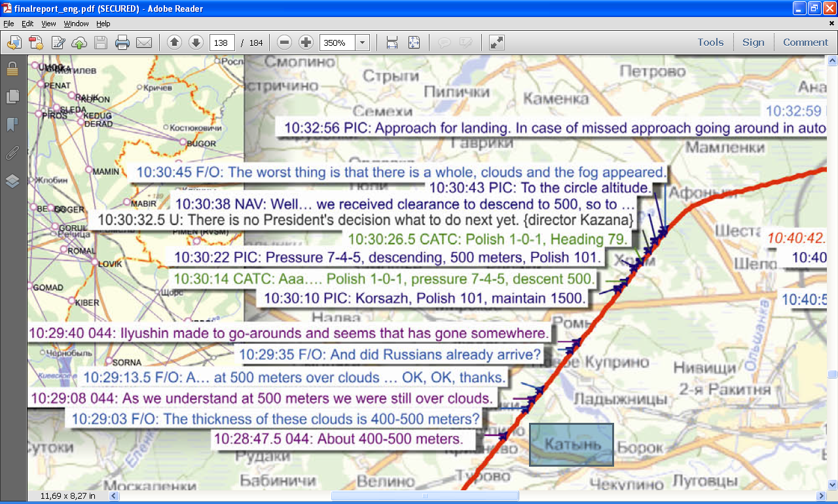838x504 pixels.
Task: Click the vertical scrollbar down arrow
Action: click(832, 485)
